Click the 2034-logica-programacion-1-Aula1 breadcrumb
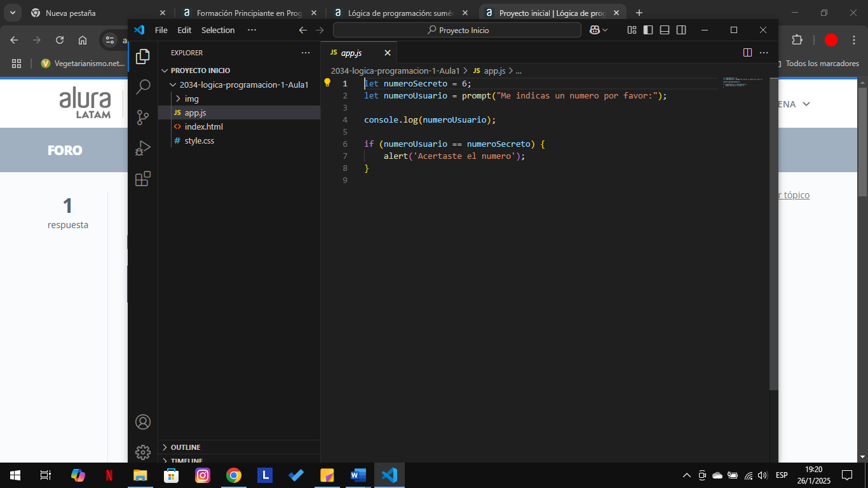 click(x=395, y=71)
